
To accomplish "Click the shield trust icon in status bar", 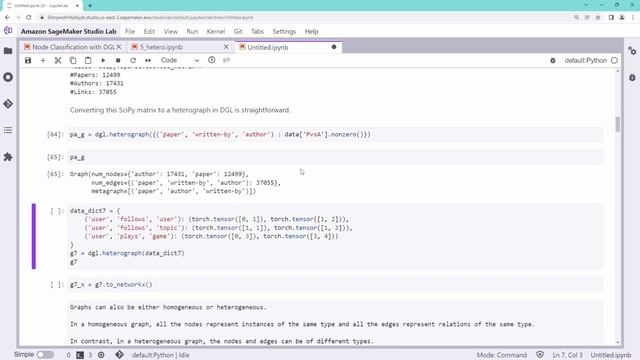I will point(540,355).
